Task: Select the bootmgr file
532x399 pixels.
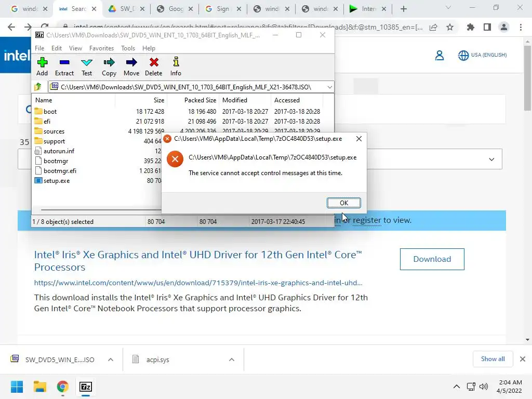Action: 56,161
